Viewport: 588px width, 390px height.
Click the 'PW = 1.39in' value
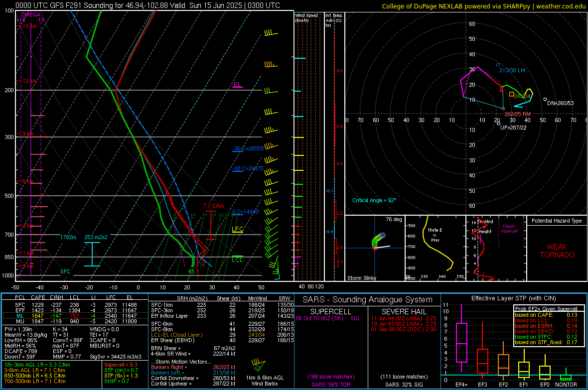click(18, 329)
